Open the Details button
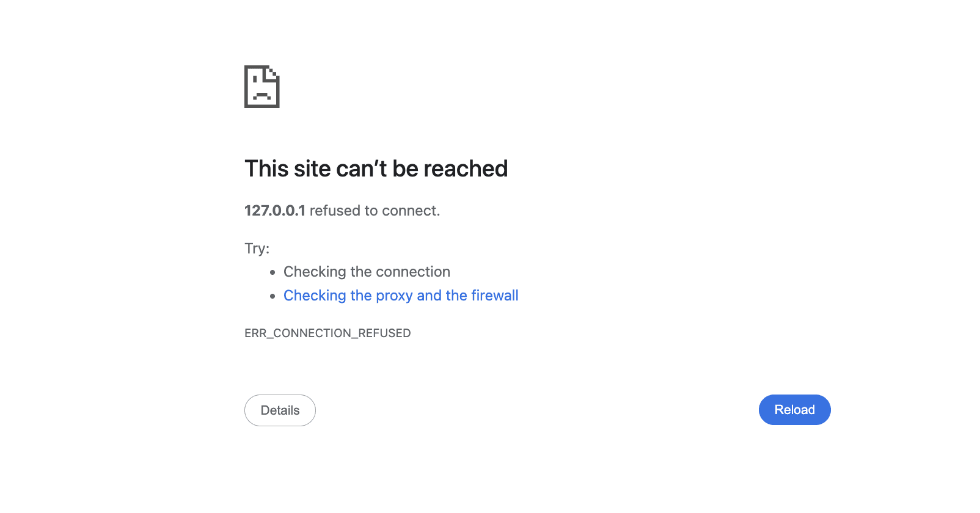 click(280, 410)
